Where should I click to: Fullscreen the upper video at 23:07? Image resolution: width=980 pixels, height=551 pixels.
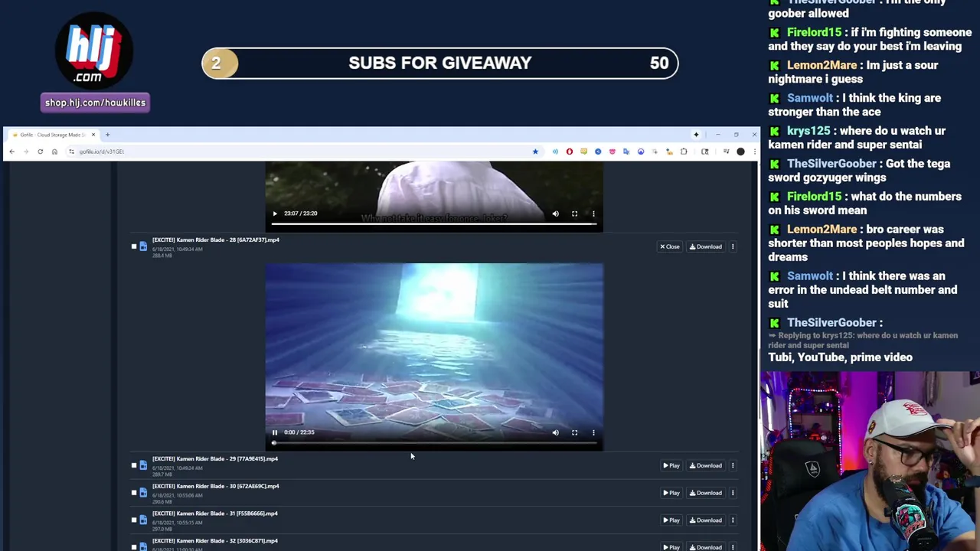click(x=574, y=214)
